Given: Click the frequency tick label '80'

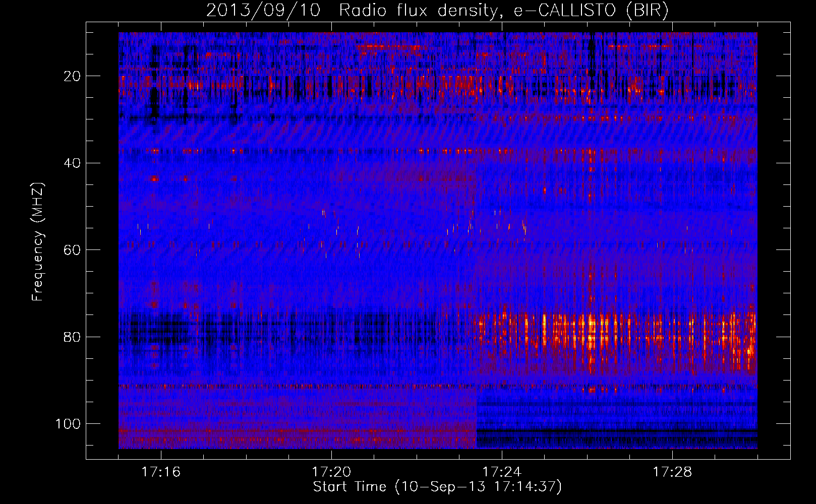Looking at the screenshot, I should pos(72,337).
